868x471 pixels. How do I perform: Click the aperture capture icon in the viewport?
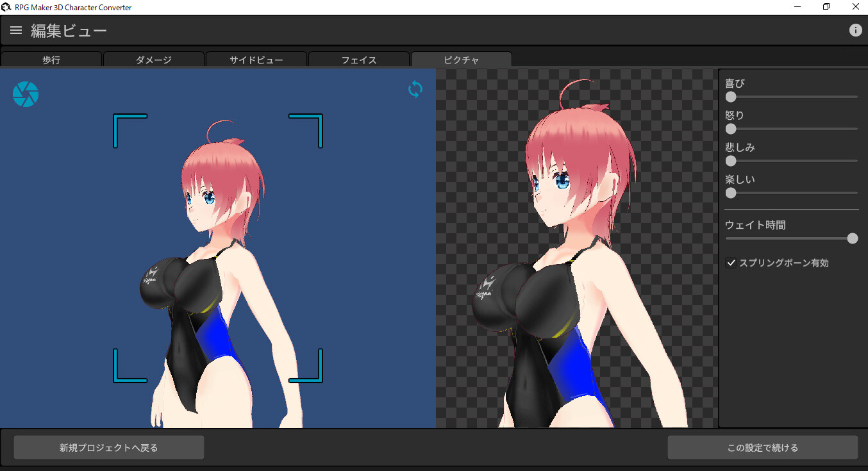coord(26,94)
